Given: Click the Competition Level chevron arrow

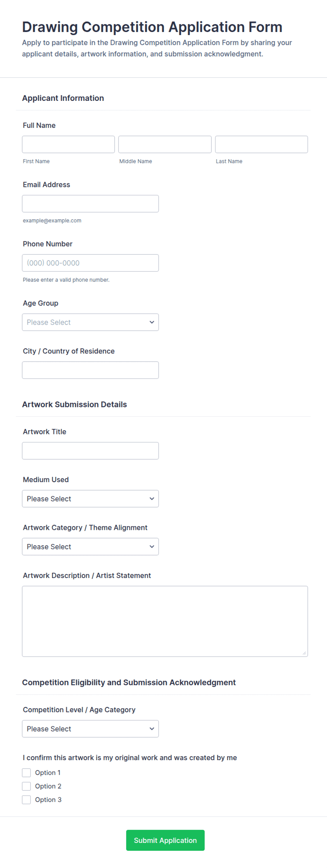Looking at the screenshot, I should point(152,729).
